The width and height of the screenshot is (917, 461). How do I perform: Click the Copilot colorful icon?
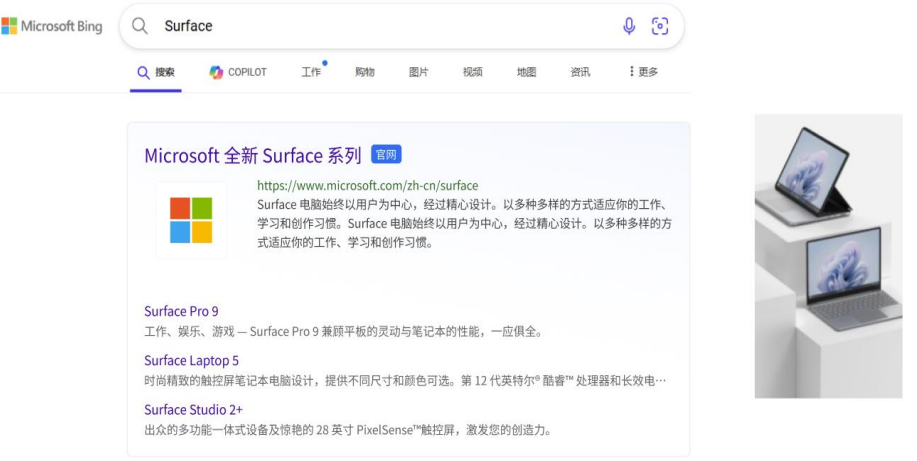click(x=216, y=72)
